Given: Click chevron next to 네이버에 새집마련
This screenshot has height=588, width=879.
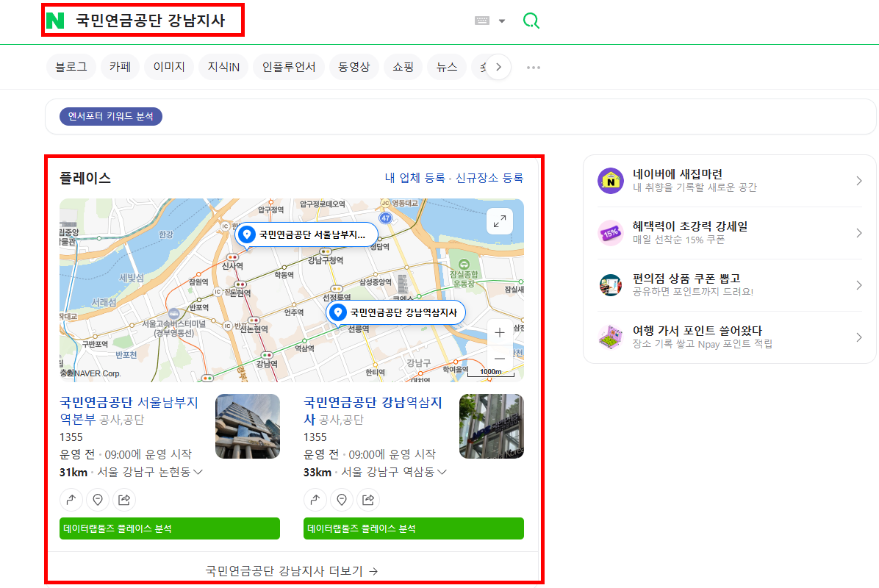Looking at the screenshot, I should point(859,181).
